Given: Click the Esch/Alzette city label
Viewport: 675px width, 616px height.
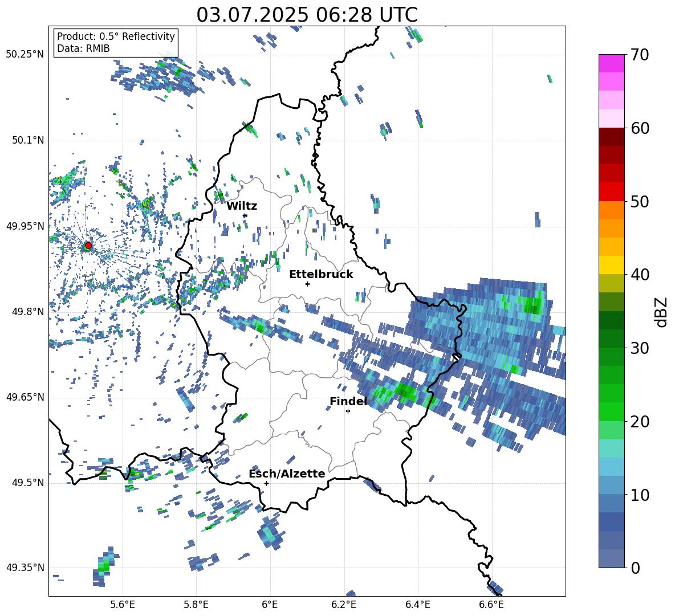Looking at the screenshot, I should point(287,474).
